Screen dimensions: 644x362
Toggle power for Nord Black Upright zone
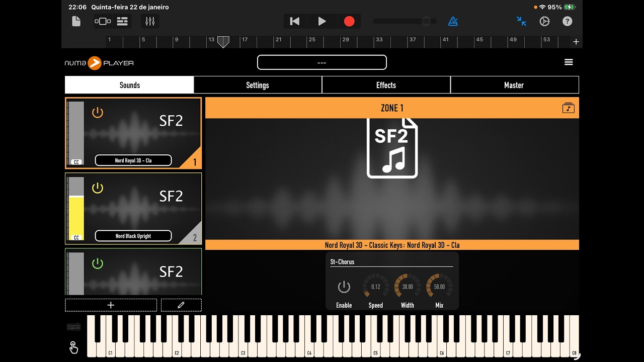(98, 188)
